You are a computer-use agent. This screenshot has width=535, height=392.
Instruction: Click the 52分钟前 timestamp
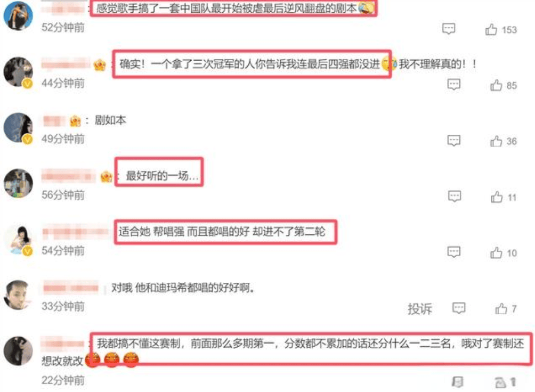(63, 28)
